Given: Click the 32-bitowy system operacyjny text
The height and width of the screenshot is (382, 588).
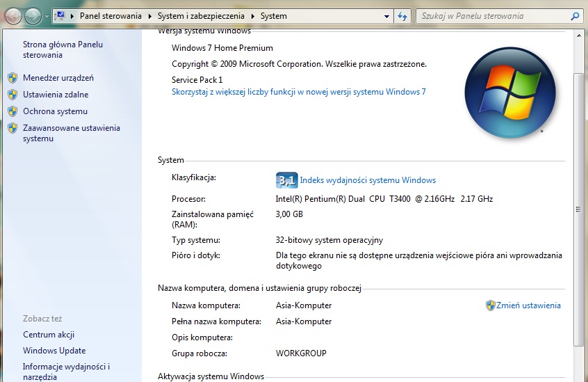Looking at the screenshot, I should point(329,240).
